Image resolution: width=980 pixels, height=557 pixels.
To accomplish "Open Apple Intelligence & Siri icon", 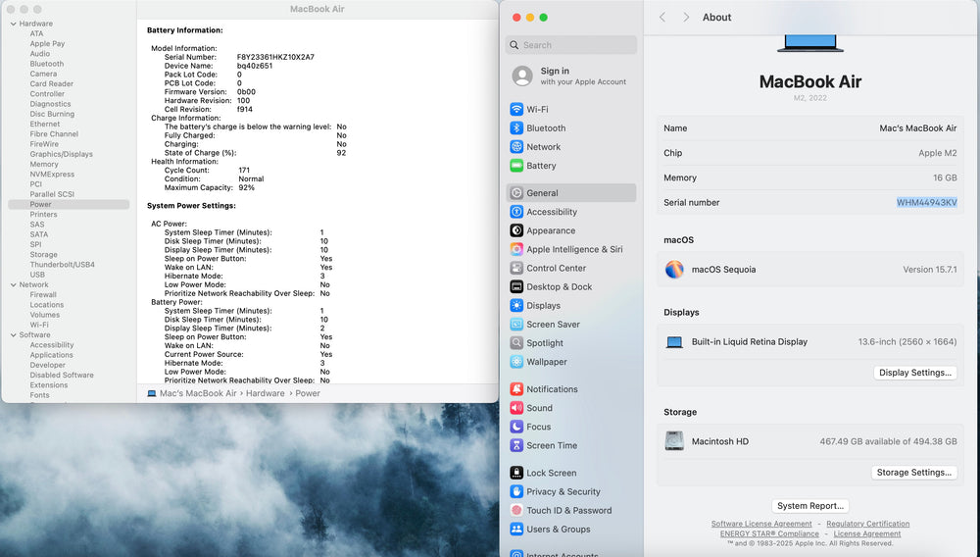I will pyautogui.click(x=516, y=249).
